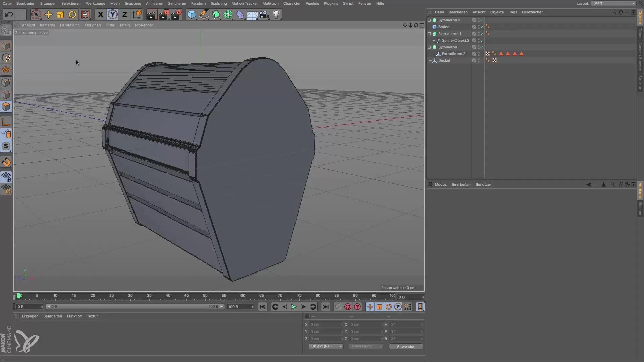Activate the Scale tool
644x362 pixels.
click(60, 14)
